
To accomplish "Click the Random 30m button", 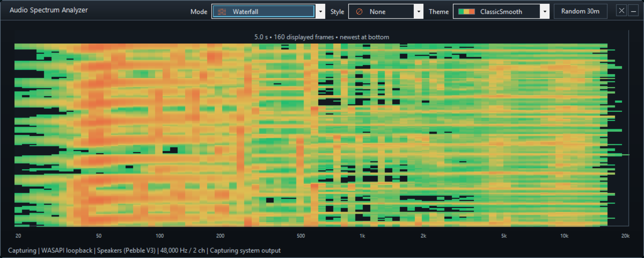I will [x=580, y=11].
